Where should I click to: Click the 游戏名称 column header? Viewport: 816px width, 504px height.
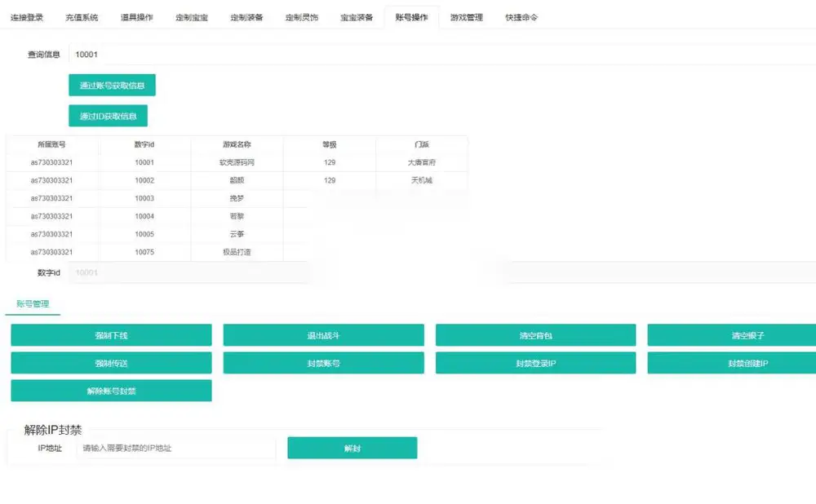point(237,144)
